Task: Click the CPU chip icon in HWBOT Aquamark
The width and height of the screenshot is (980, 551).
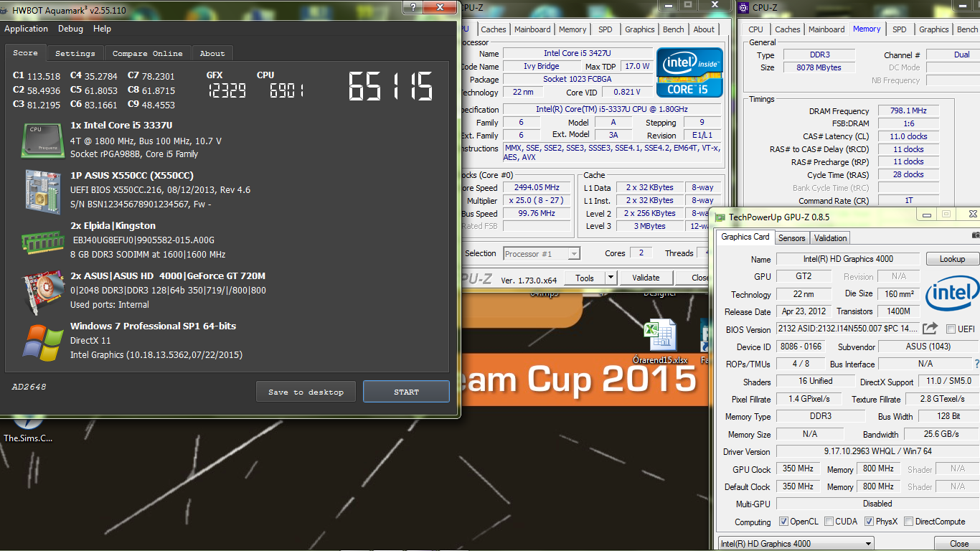Action: [x=43, y=140]
